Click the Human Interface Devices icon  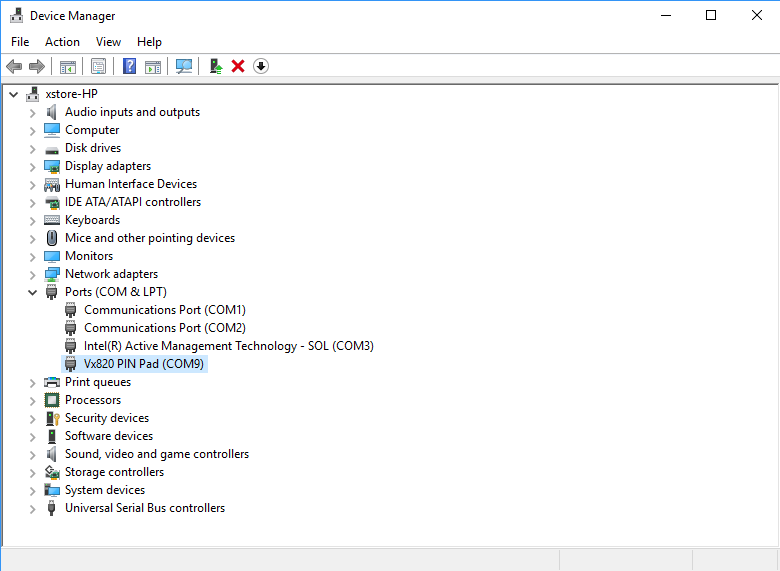(52, 185)
